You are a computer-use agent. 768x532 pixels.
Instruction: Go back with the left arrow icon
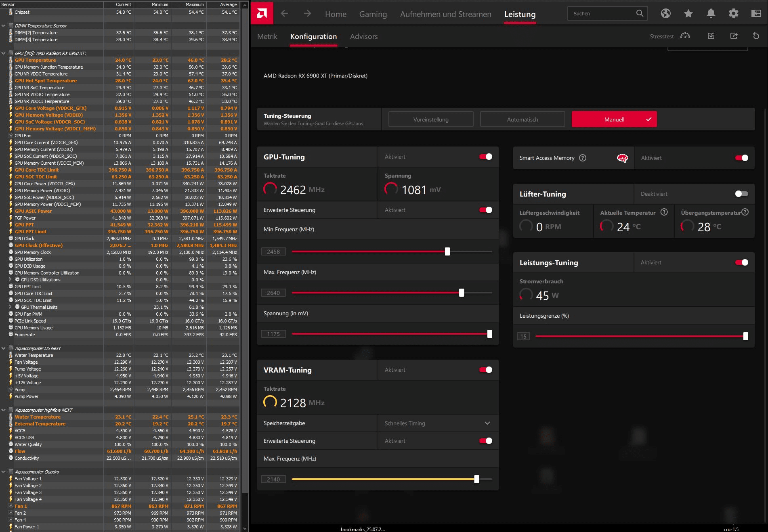point(284,14)
